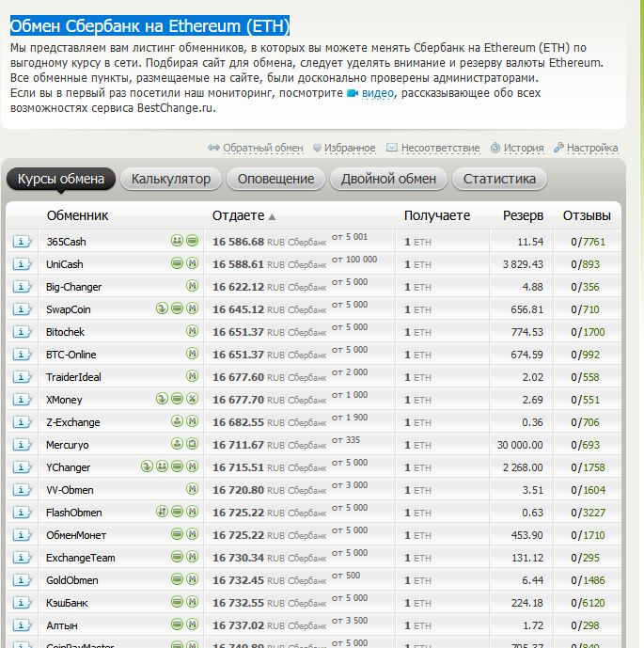644x648 pixels.
Task: Click the info icon next to Mercuryo
Action: [22, 445]
